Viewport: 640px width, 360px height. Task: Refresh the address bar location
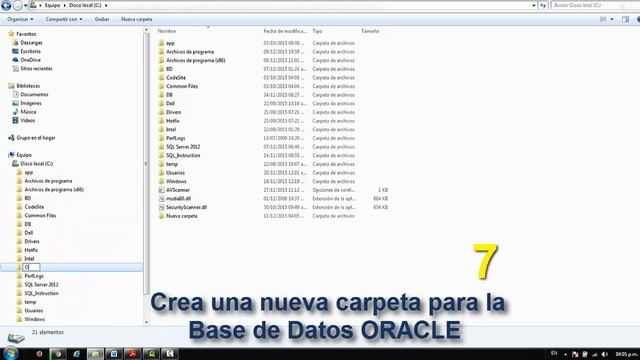543,5
